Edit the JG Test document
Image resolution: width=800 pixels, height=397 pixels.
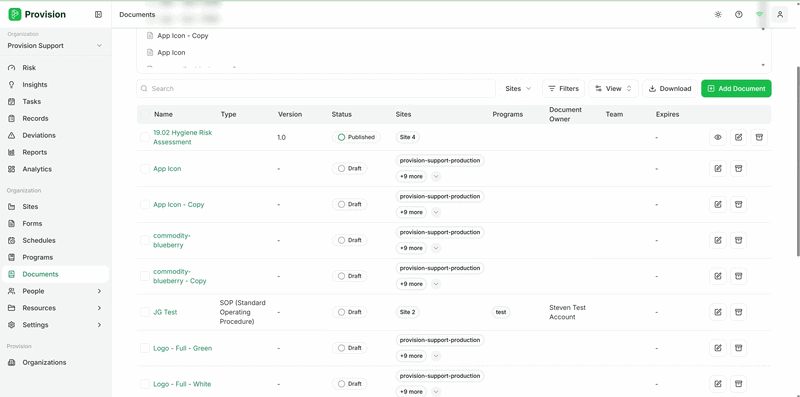pyautogui.click(x=718, y=312)
